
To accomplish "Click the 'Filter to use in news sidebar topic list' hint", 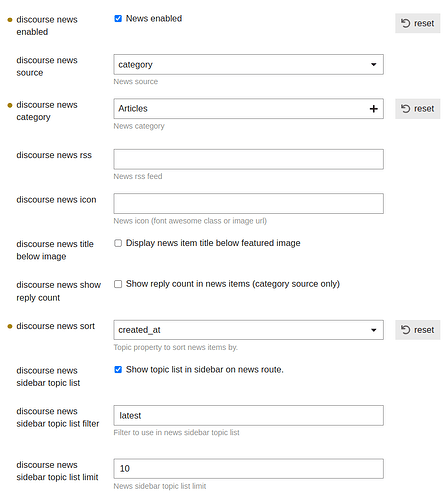I will [176, 433].
